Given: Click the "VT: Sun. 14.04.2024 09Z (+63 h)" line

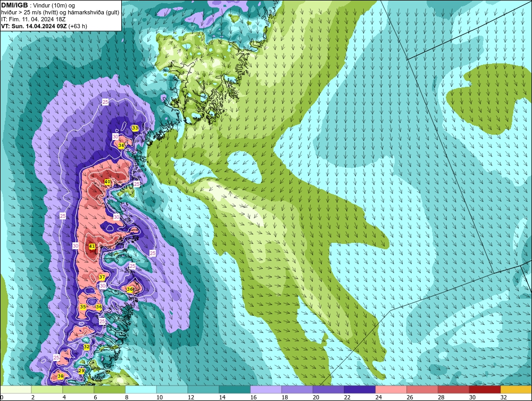Looking at the screenshot, I should (x=44, y=26).
